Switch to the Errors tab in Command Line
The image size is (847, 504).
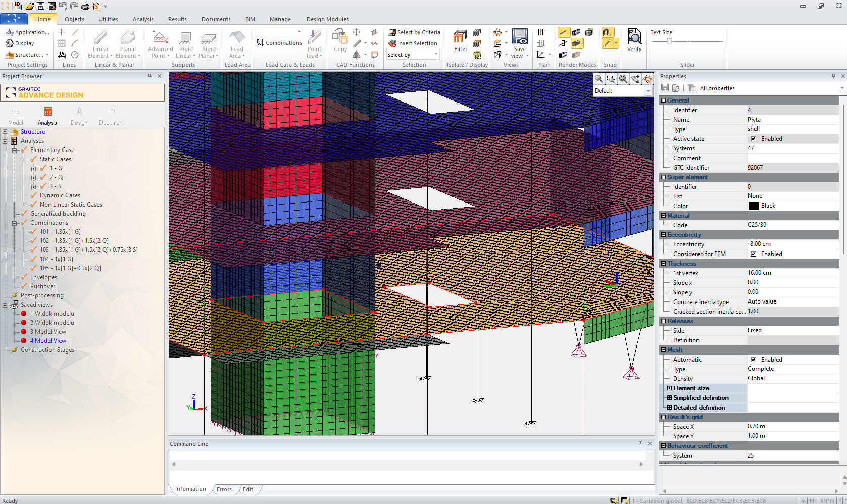[224, 489]
